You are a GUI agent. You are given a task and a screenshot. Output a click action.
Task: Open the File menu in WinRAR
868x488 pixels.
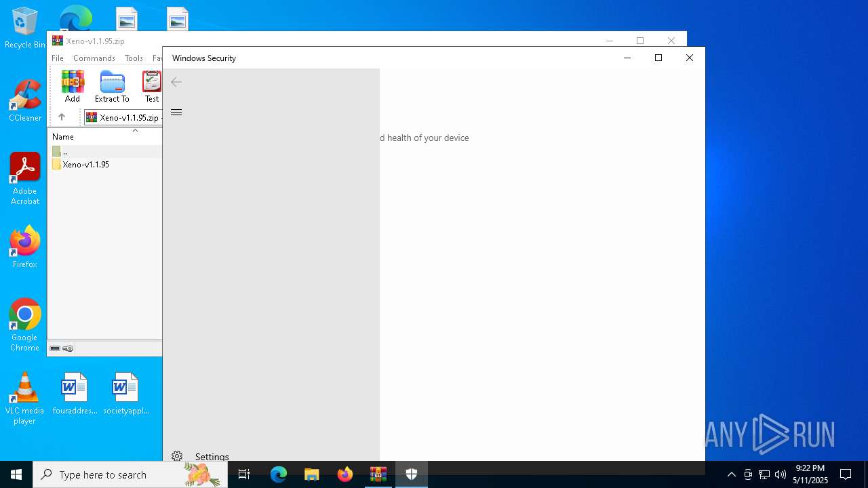[x=58, y=58]
